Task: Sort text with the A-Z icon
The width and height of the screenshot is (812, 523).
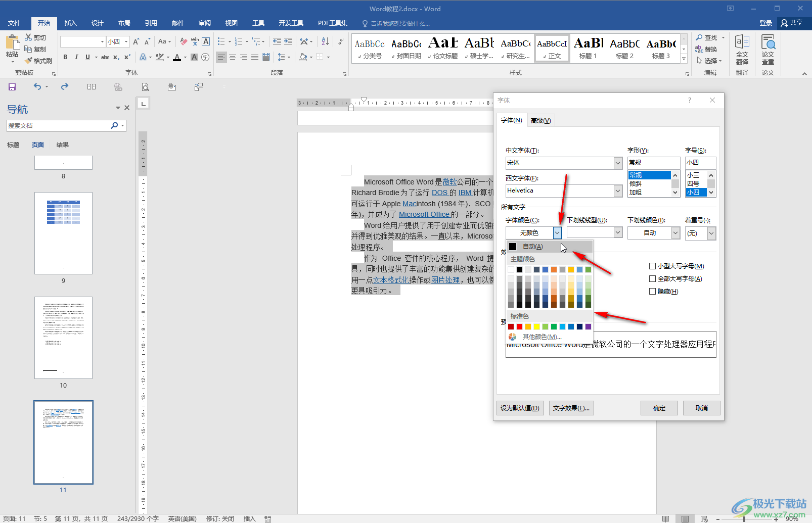Action: click(325, 41)
